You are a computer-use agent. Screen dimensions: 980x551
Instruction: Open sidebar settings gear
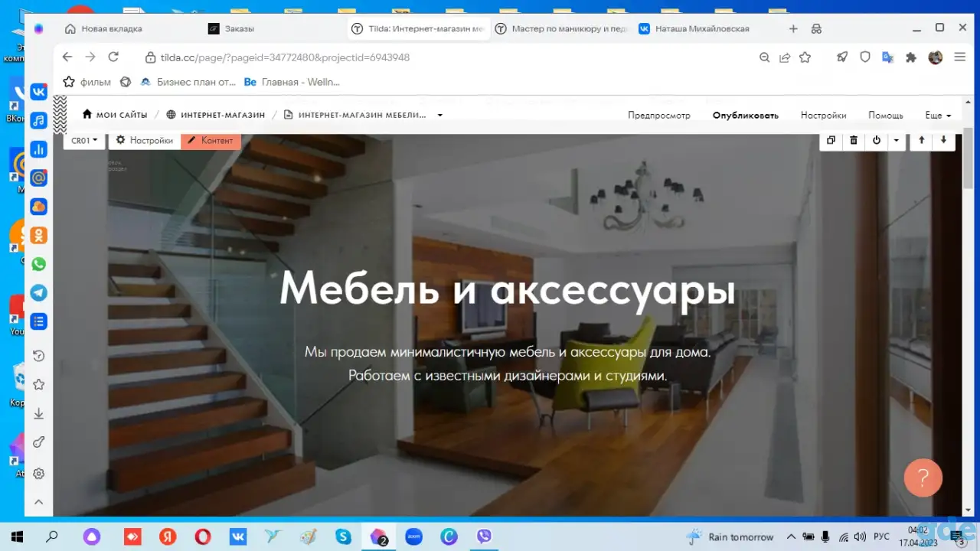[38, 474]
